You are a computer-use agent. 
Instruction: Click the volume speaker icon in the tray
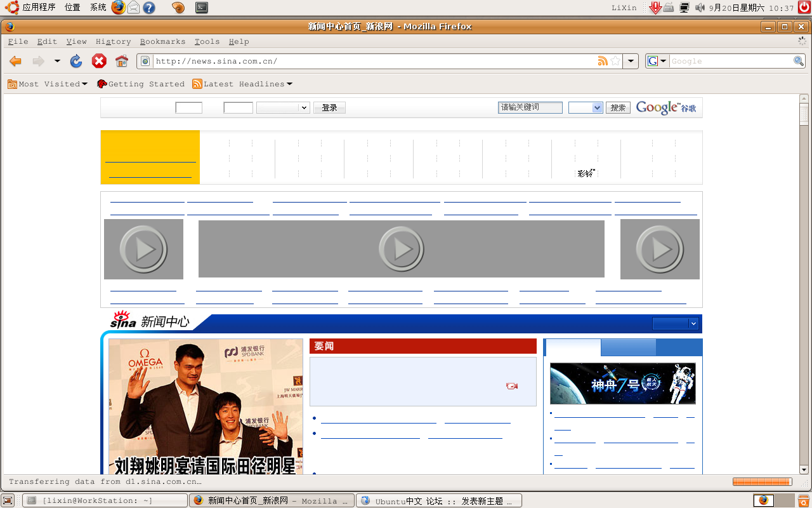[x=700, y=8]
